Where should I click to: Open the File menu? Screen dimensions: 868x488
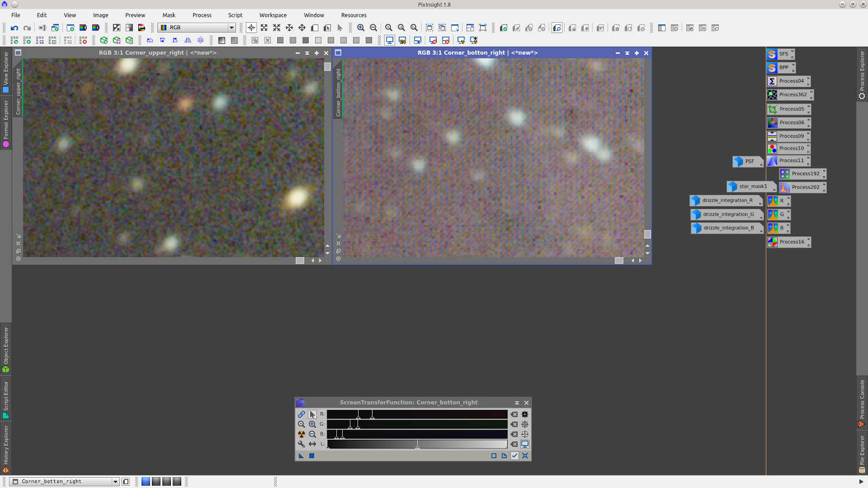(x=16, y=15)
